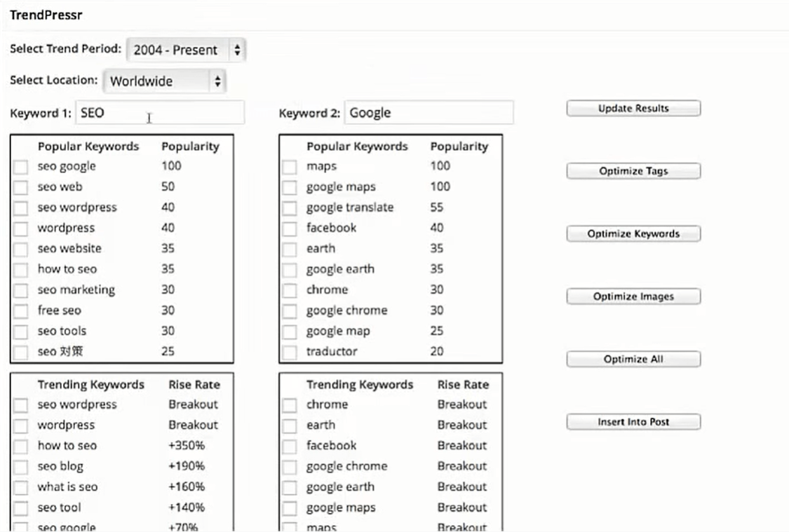
Task: Open the Select Trend Period dropdown
Action: (186, 50)
